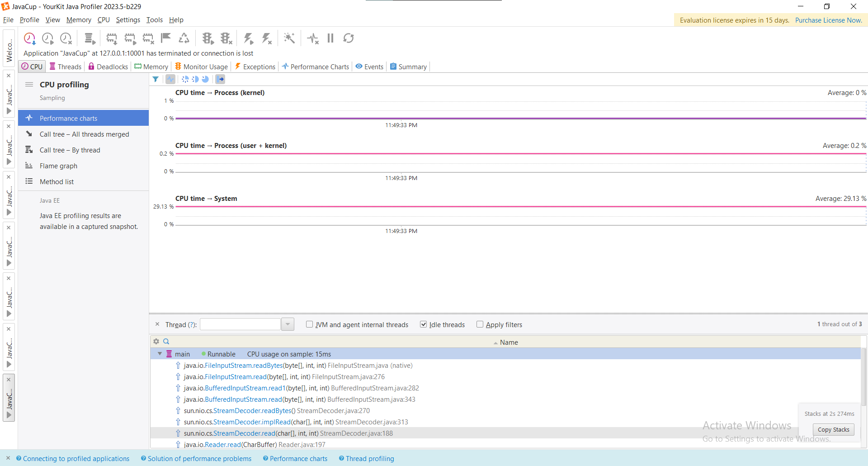
Task: Start monitor profiling
Action: tap(208, 38)
